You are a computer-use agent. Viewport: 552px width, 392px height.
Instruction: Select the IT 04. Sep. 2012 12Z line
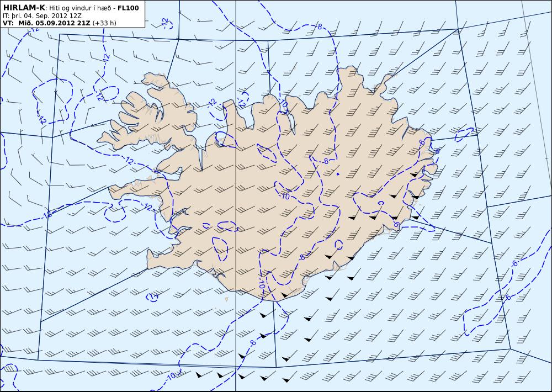click(42, 15)
